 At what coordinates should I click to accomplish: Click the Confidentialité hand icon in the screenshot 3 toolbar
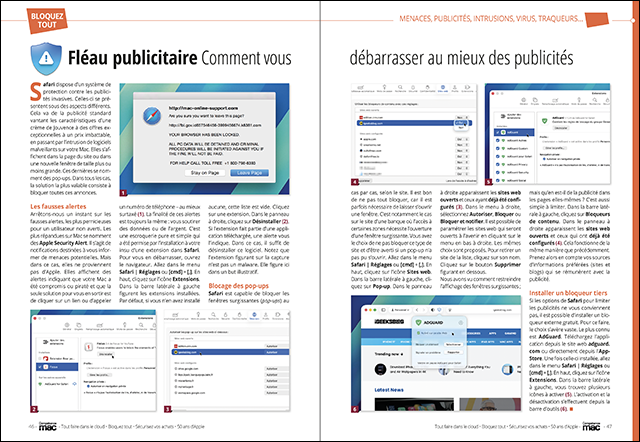coord(239,315)
